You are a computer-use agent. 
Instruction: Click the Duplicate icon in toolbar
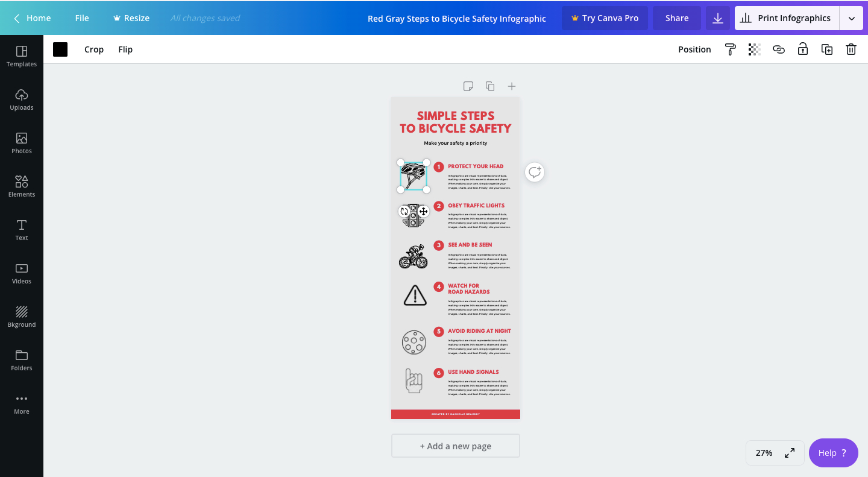tap(827, 49)
